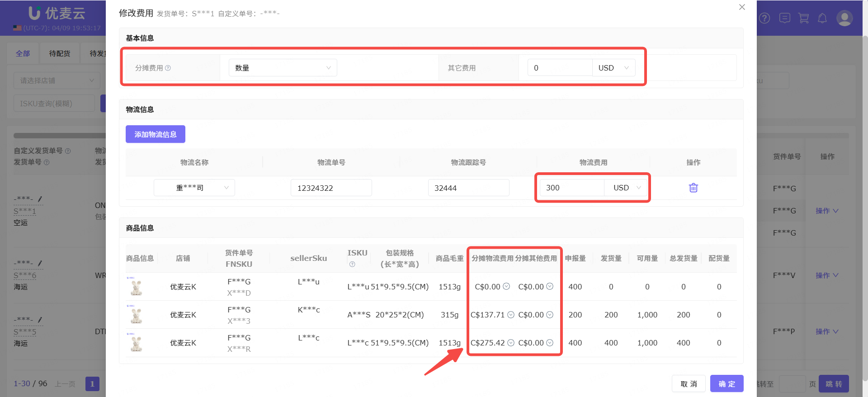
Task: Click the ISKU column help icon
Action: click(352, 264)
